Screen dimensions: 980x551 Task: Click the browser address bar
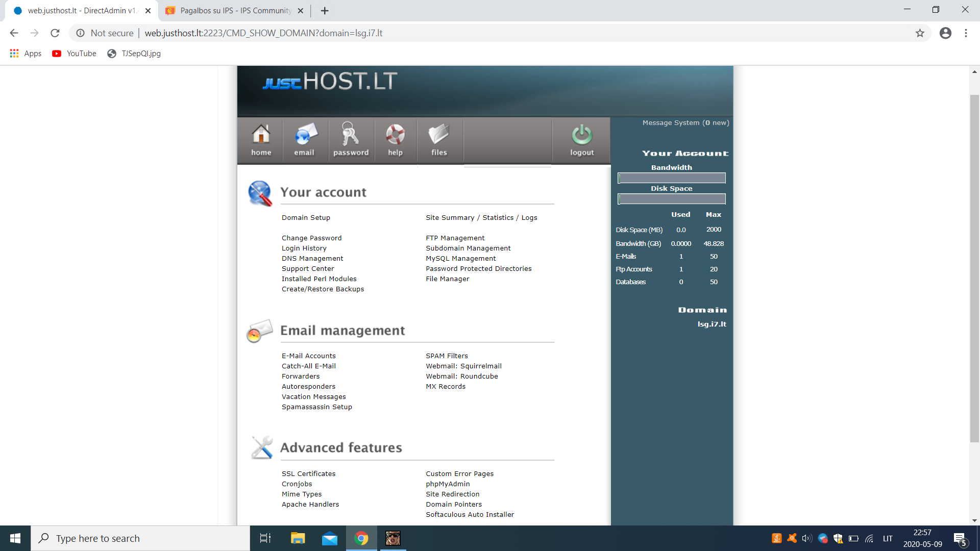pos(459,33)
